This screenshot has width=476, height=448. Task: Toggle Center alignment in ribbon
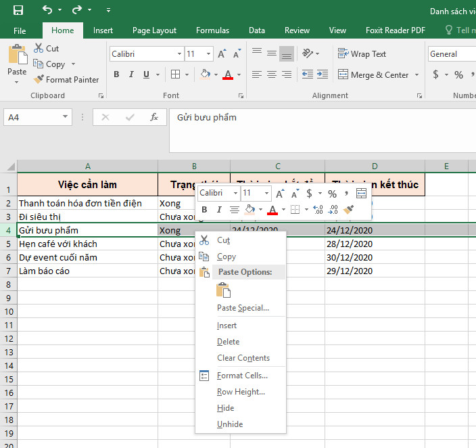272,74
